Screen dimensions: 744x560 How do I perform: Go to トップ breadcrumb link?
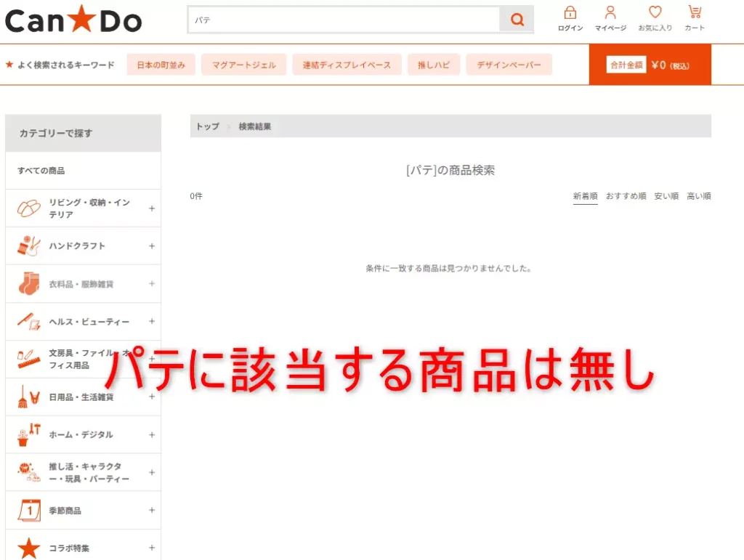click(207, 126)
